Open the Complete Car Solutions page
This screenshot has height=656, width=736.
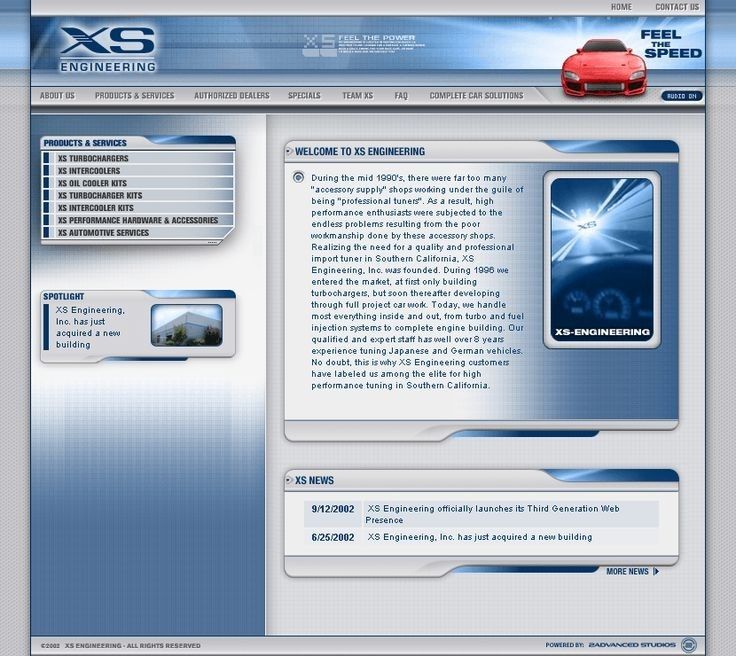pyautogui.click(x=476, y=96)
